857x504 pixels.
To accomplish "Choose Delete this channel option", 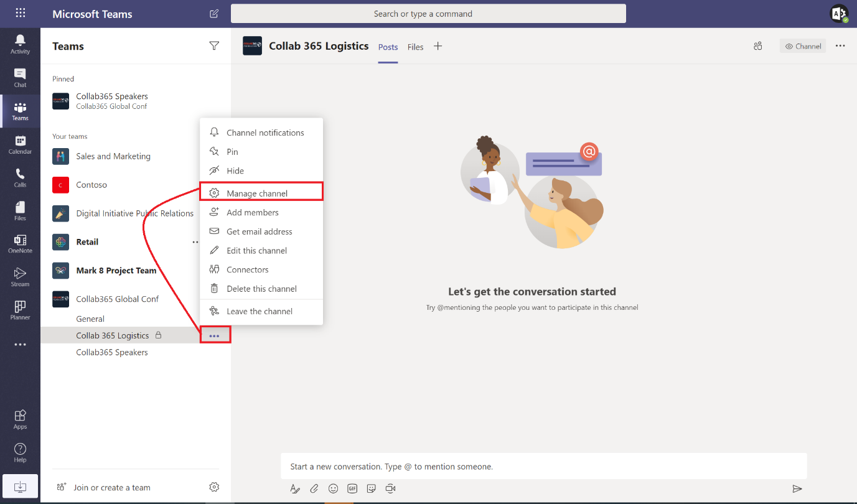I will pyautogui.click(x=261, y=289).
